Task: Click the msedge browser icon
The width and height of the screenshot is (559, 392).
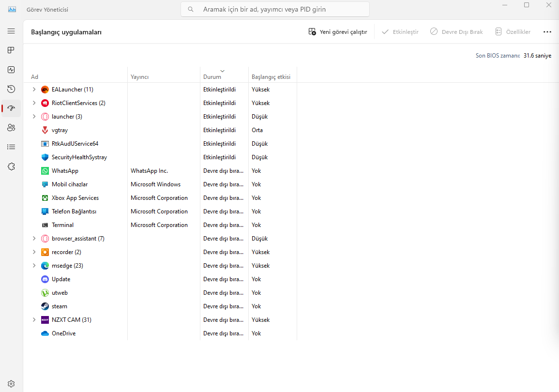Action: 45,266
